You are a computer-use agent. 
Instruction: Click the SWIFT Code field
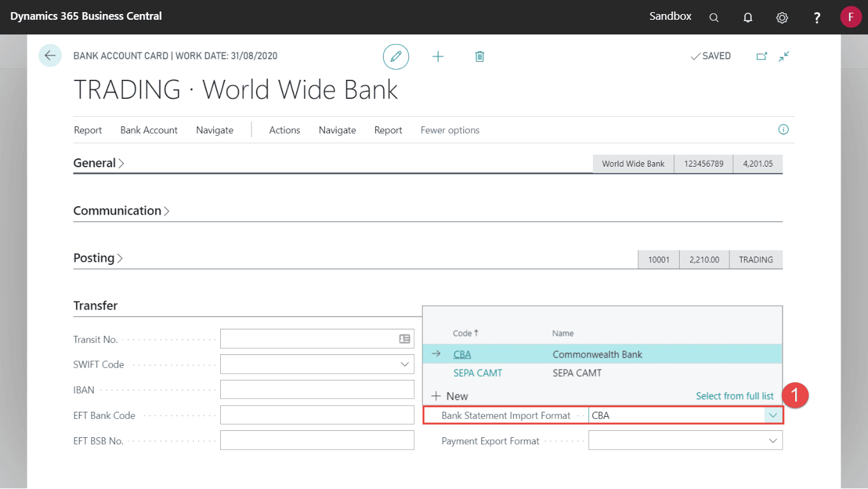click(317, 364)
